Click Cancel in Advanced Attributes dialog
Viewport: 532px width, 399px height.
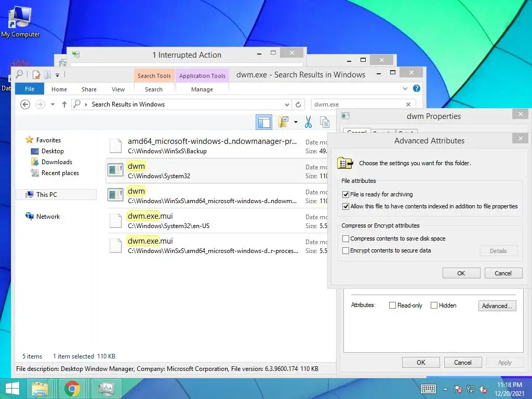coord(503,273)
